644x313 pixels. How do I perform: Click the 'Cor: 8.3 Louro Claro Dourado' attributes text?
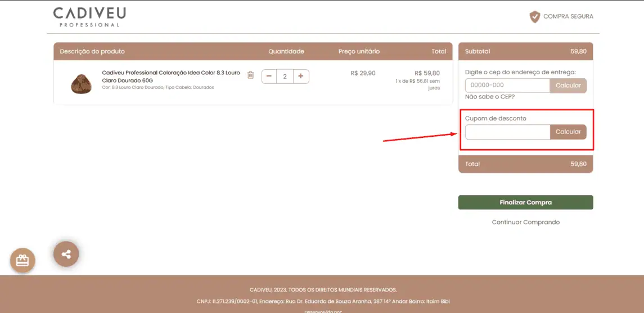coord(157,88)
